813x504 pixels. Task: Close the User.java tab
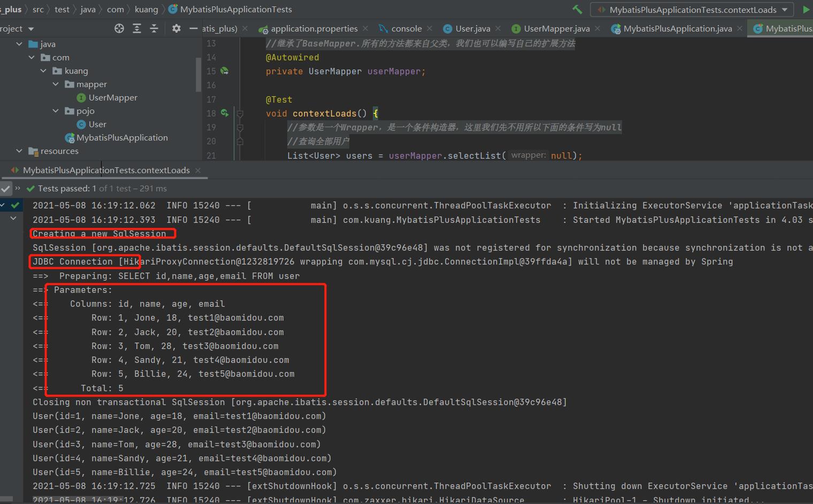498,28
